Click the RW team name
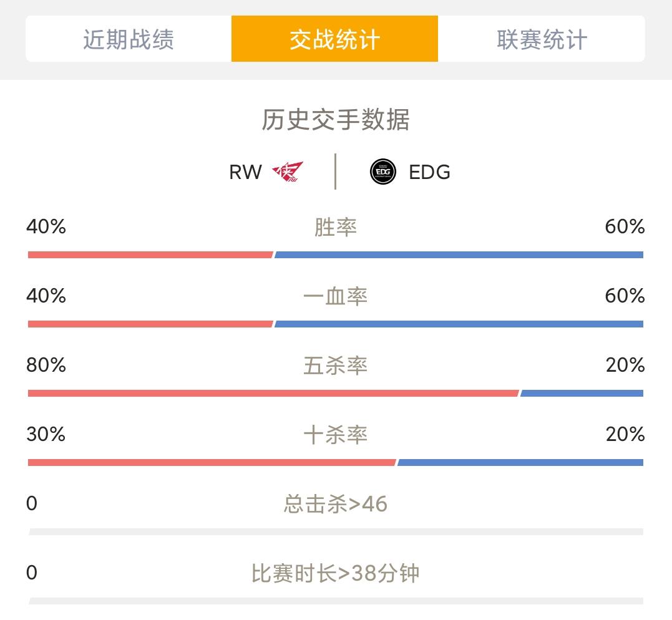The height and width of the screenshot is (620, 672). [245, 172]
